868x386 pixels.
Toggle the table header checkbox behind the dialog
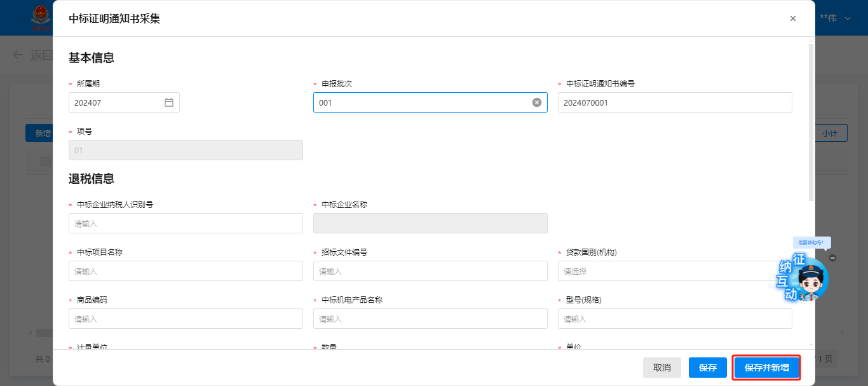[46, 162]
